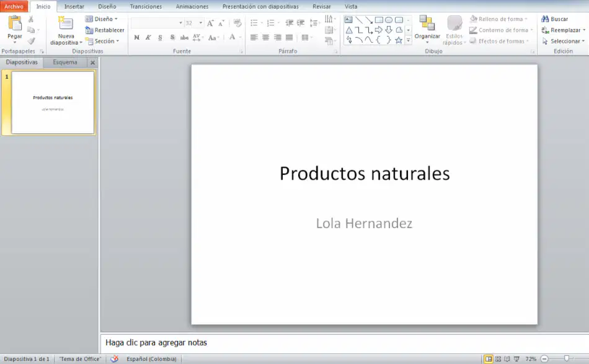Click the zoom slider handle
This screenshot has width=589, height=364.
[x=567, y=359]
